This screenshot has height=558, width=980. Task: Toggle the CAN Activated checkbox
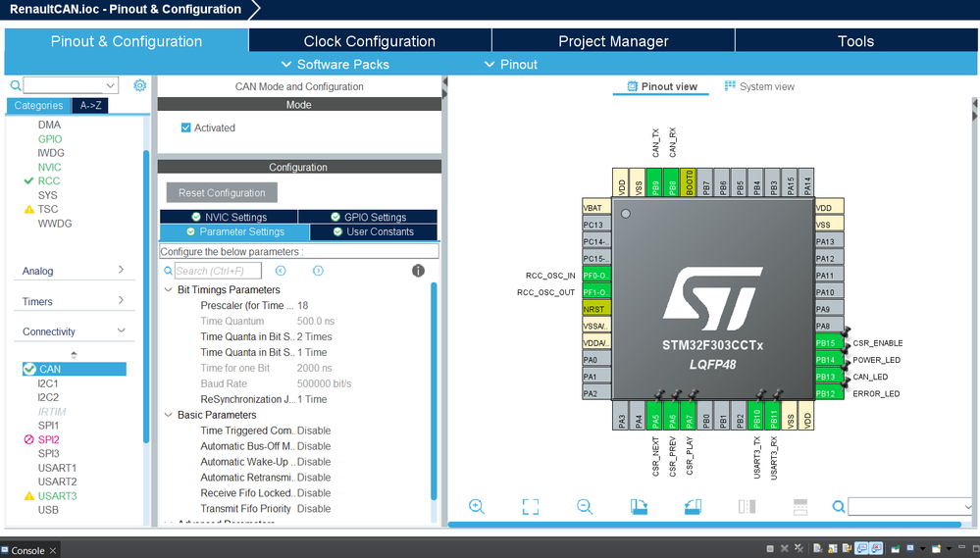pyautogui.click(x=185, y=127)
